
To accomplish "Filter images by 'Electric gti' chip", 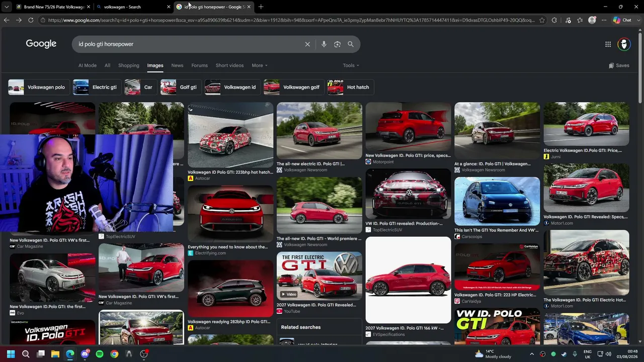I will 96,87.
